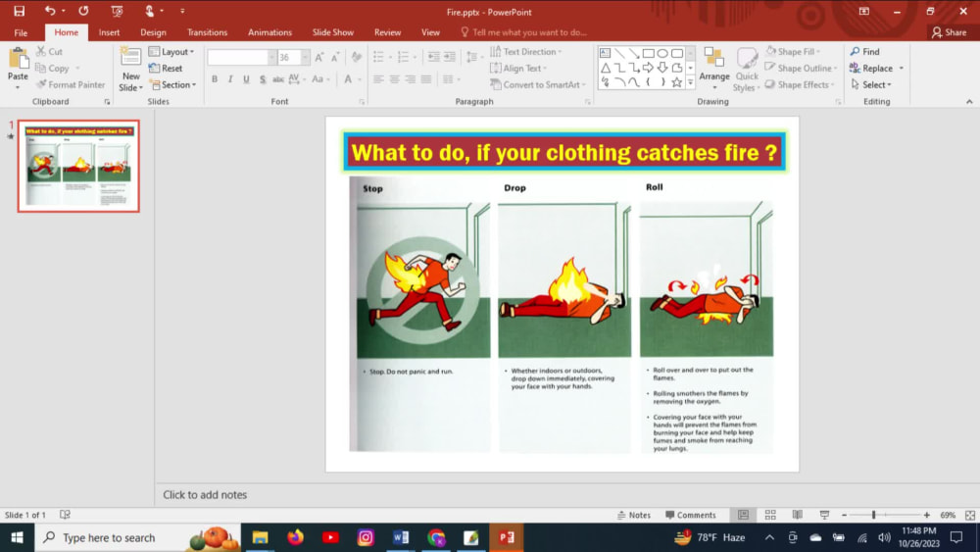
Task: Justify the paragraph text
Action: (426, 79)
